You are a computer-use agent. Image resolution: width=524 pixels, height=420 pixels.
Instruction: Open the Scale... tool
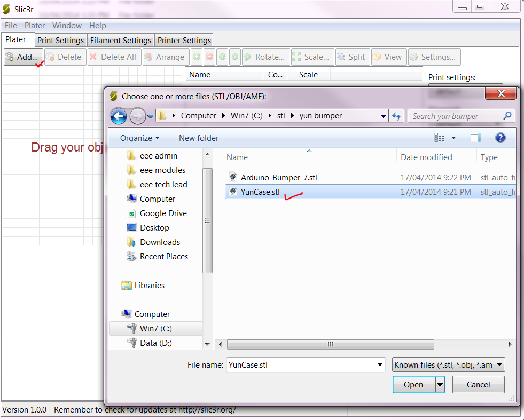(312, 57)
